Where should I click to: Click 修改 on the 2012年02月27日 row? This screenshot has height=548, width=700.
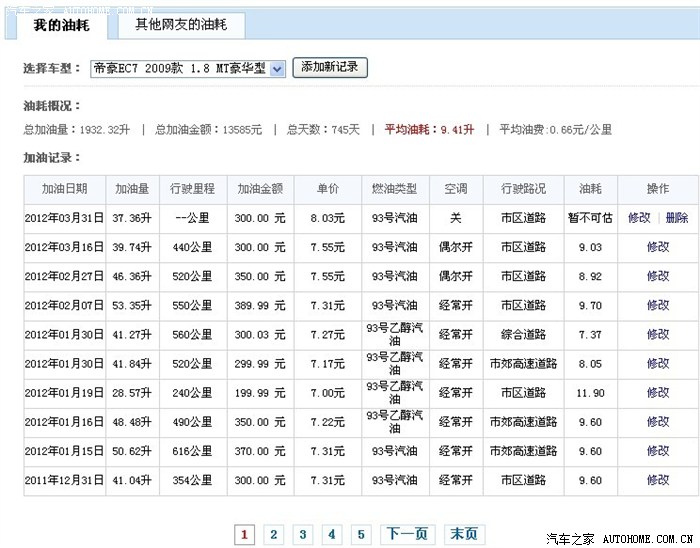[657, 276]
